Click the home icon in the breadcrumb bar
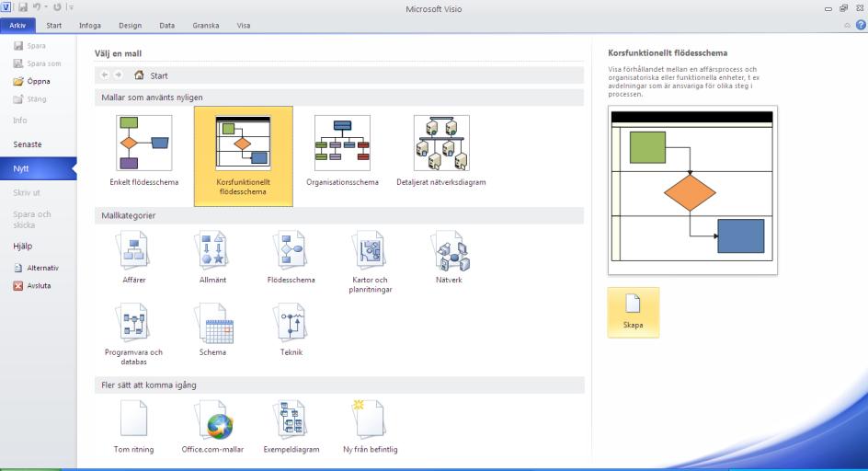Image resolution: width=868 pixels, height=471 pixels. click(x=139, y=75)
